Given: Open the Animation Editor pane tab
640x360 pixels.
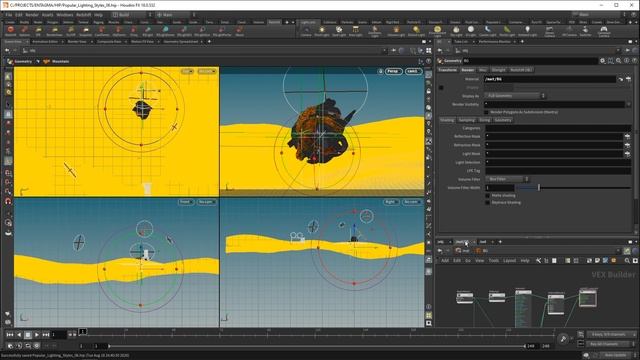Looking at the screenshot, I should click(x=45, y=42).
